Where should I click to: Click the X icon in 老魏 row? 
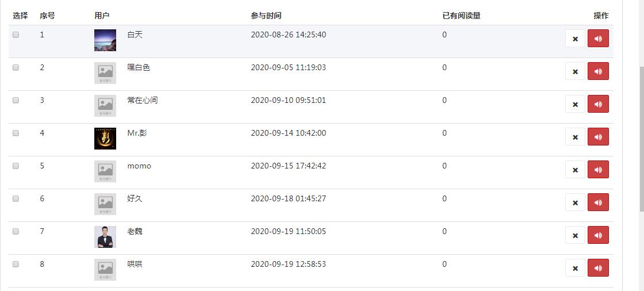point(575,235)
